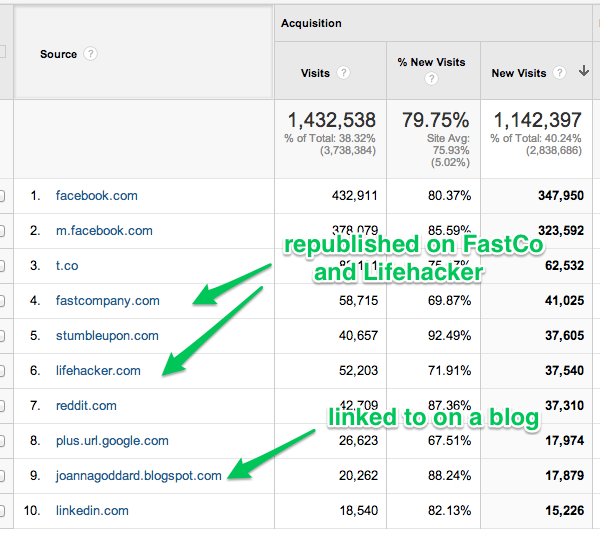Open the linkedin.com source link
This screenshot has height=535, width=600.
point(92,511)
